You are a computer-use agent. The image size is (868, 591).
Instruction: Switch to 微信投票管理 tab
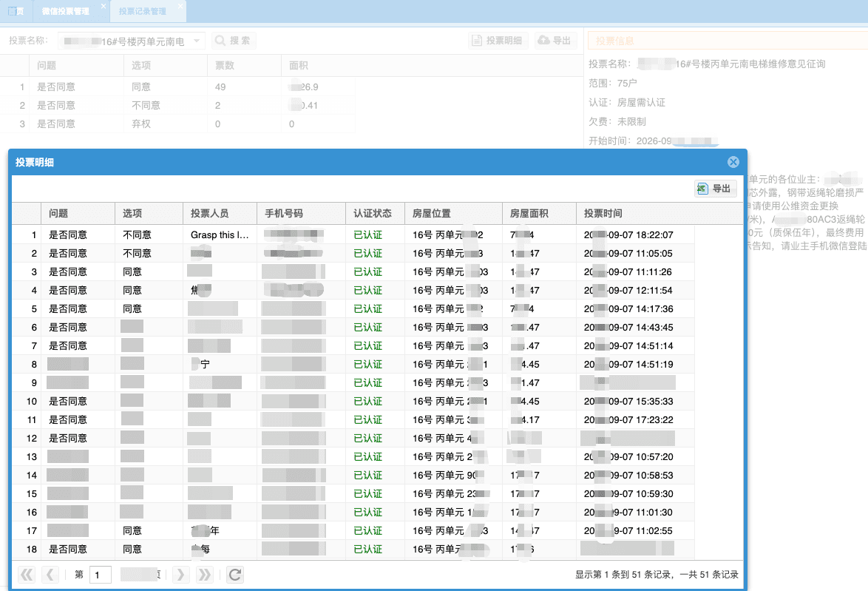pyautogui.click(x=65, y=11)
